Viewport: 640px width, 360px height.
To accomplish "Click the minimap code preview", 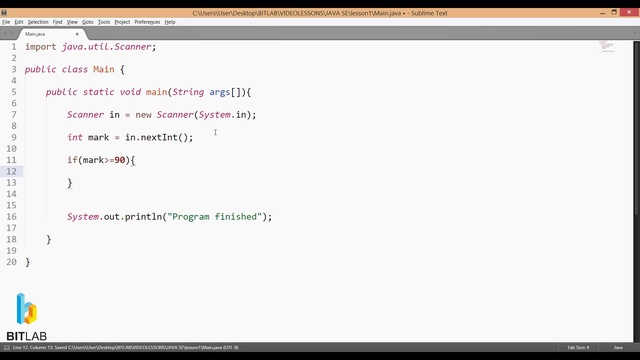I will tap(607, 47).
